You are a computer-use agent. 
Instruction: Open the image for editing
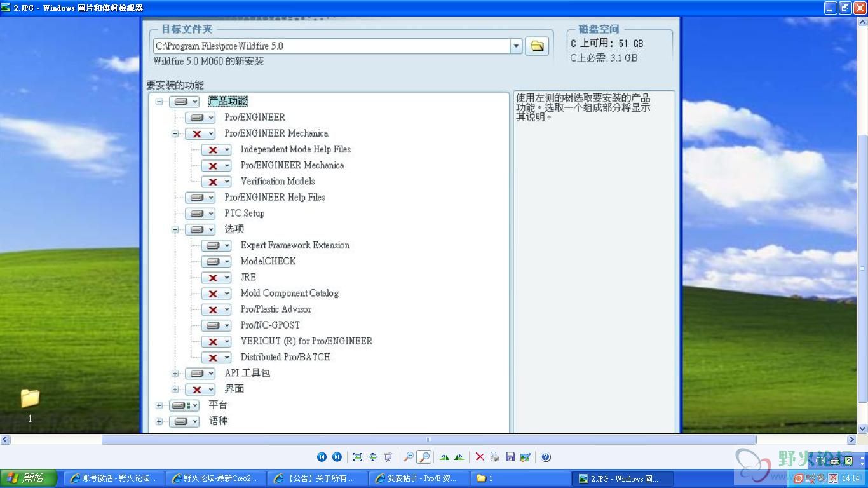coord(526,457)
